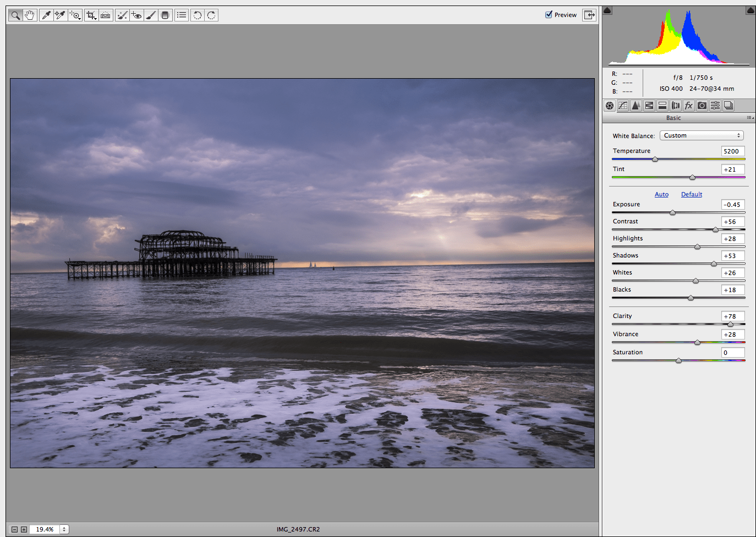
Task: Choose the Spot Removal brush tool
Action: tap(122, 15)
